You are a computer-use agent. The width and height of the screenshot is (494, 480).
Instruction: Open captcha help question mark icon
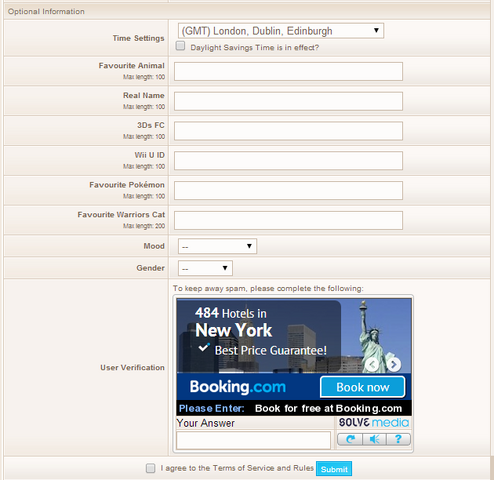click(398, 439)
